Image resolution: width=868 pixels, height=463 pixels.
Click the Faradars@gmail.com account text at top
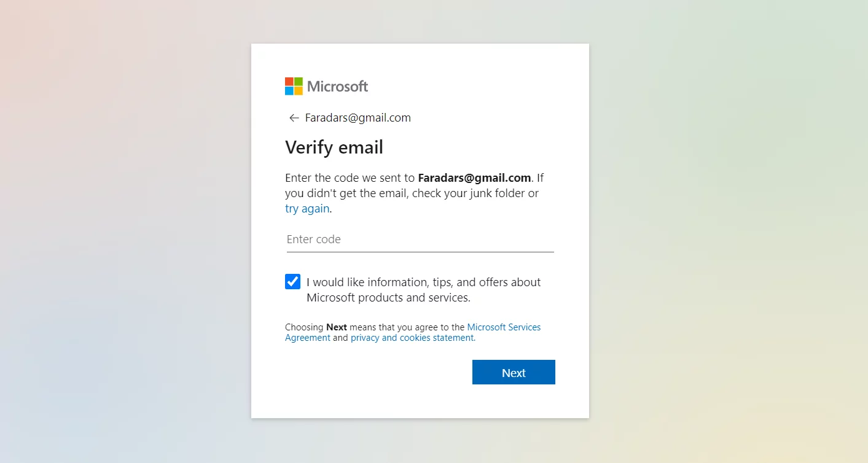(358, 118)
